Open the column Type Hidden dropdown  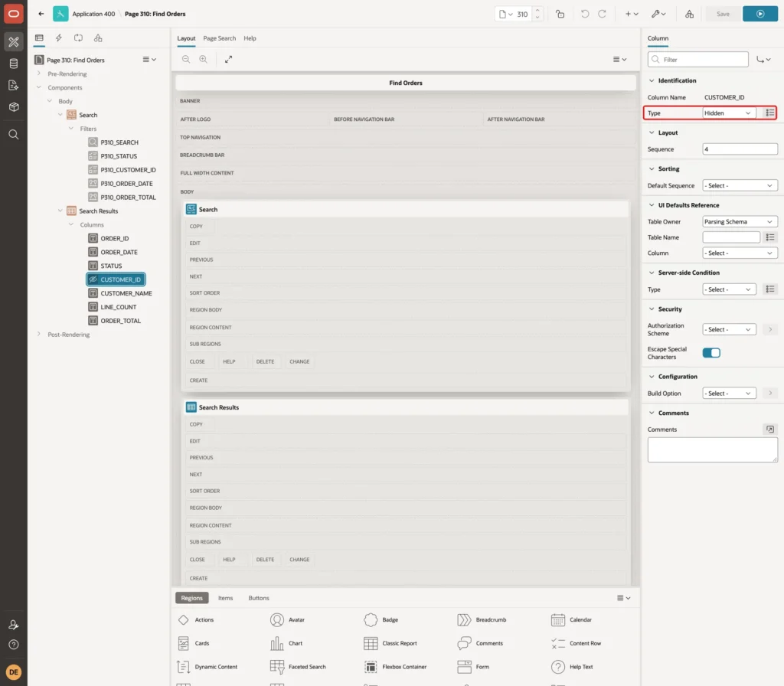coord(729,113)
